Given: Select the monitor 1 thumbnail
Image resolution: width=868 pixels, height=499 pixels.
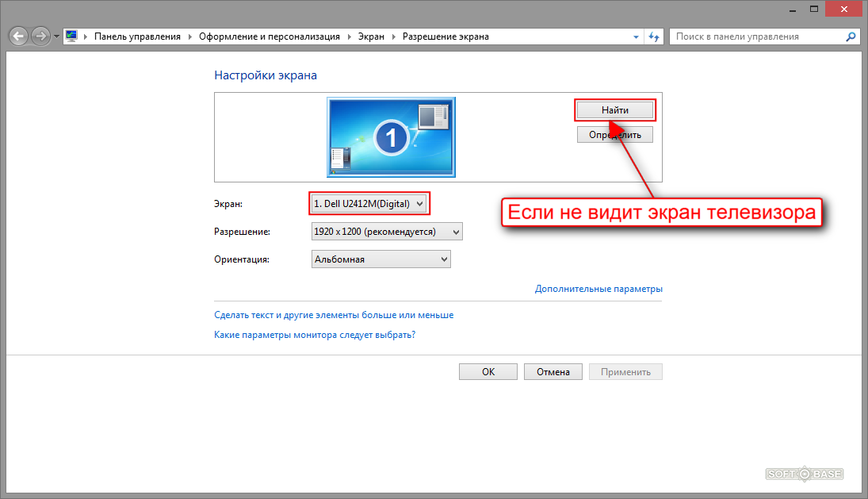Looking at the screenshot, I should pyautogui.click(x=392, y=137).
